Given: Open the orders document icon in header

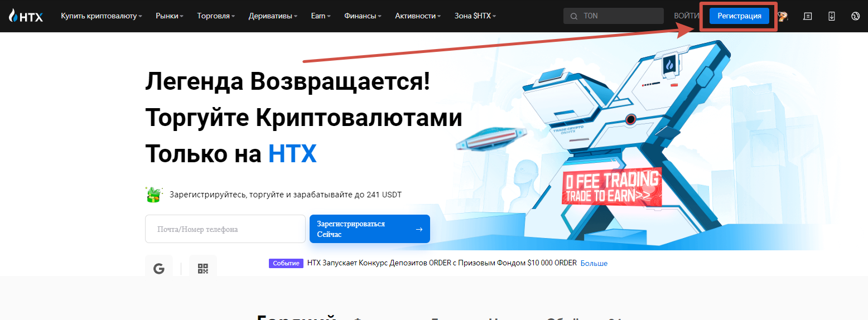Looking at the screenshot, I should 807,16.
